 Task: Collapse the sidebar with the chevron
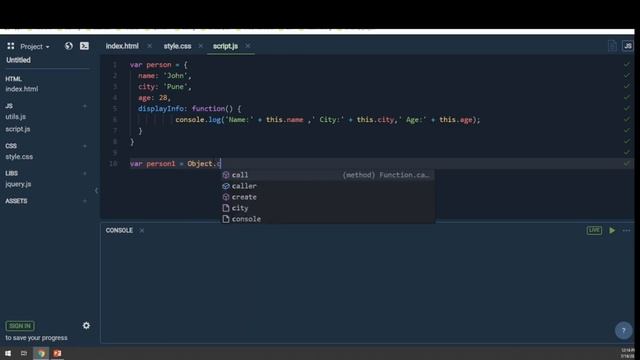tap(96, 191)
